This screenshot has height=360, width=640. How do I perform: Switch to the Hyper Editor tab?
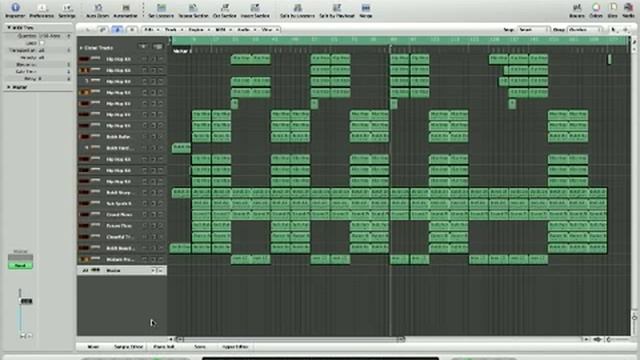(x=235, y=347)
